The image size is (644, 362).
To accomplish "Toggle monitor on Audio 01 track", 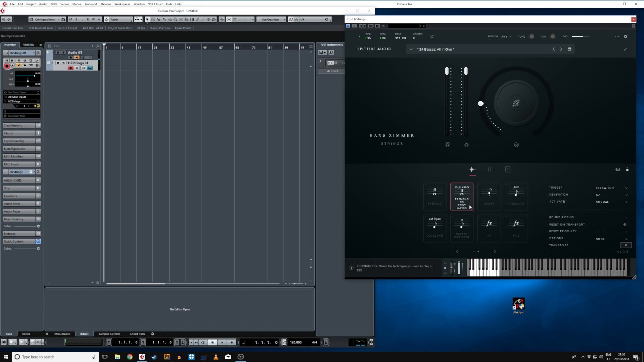I will 77,57.
